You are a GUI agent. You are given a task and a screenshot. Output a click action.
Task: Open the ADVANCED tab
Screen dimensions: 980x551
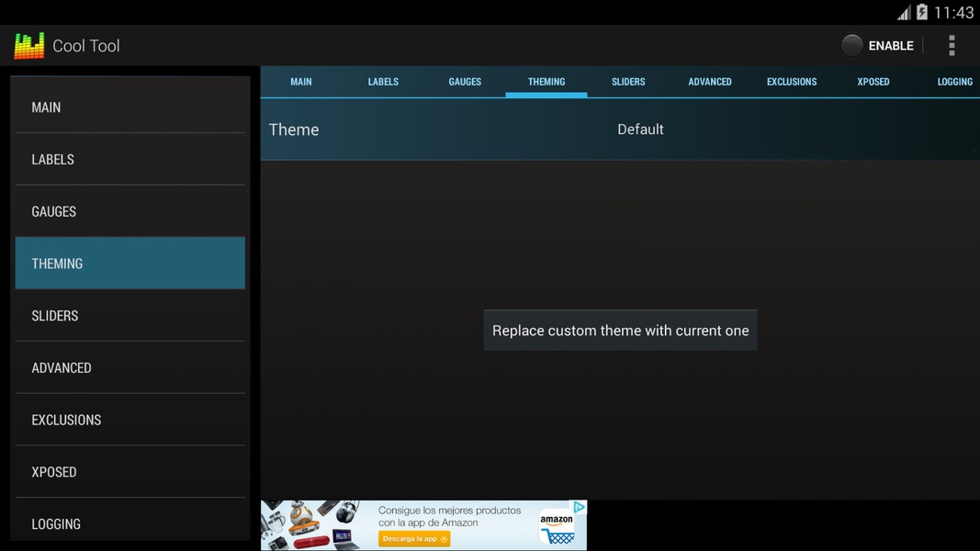point(710,82)
